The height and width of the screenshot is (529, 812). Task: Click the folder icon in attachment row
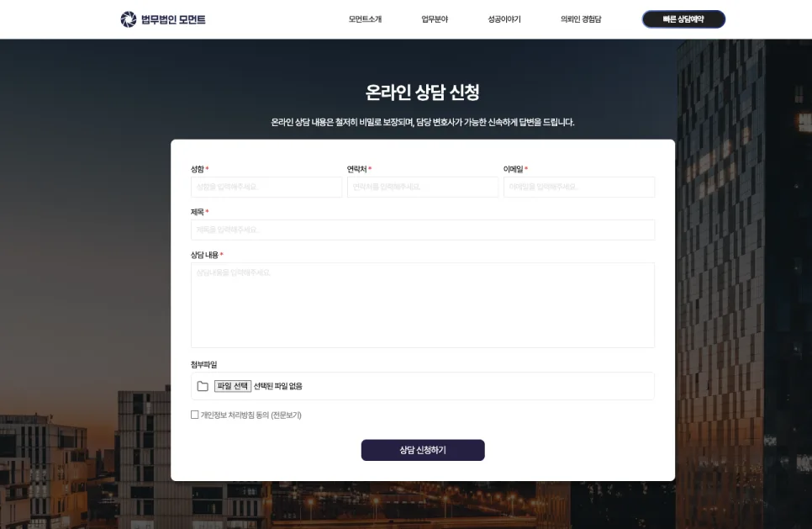(x=203, y=387)
